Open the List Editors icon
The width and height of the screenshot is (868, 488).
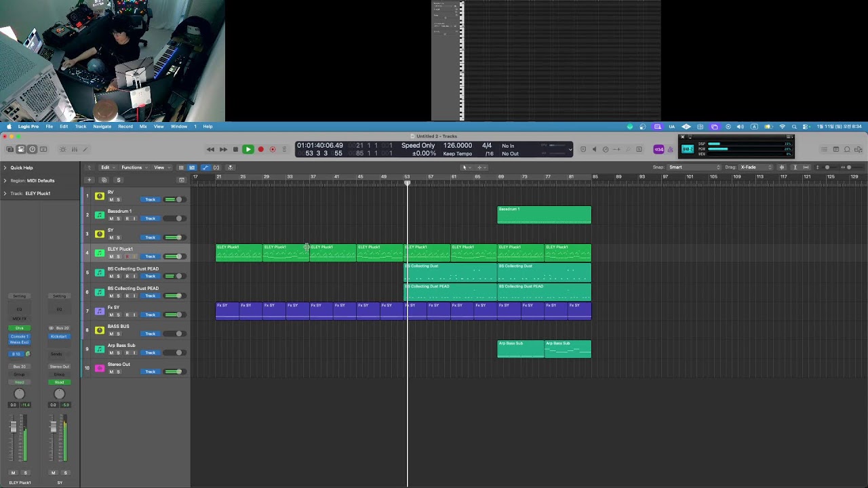[x=825, y=149]
